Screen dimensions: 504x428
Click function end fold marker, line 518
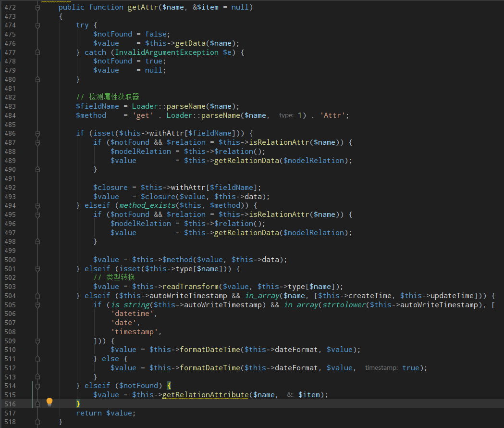37,422
